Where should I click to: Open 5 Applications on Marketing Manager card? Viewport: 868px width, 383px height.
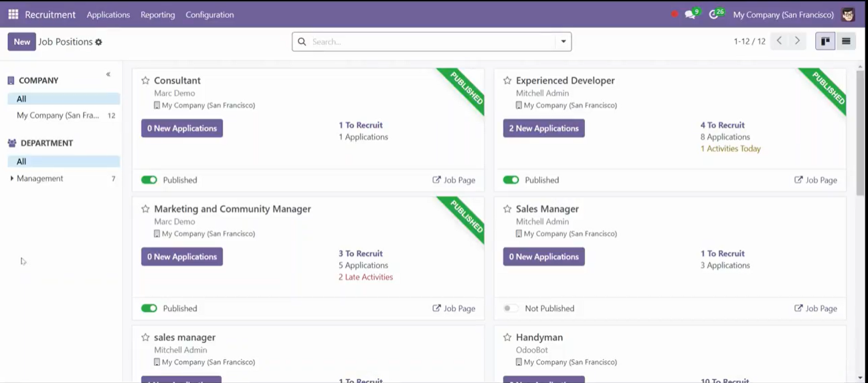(x=363, y=265)
